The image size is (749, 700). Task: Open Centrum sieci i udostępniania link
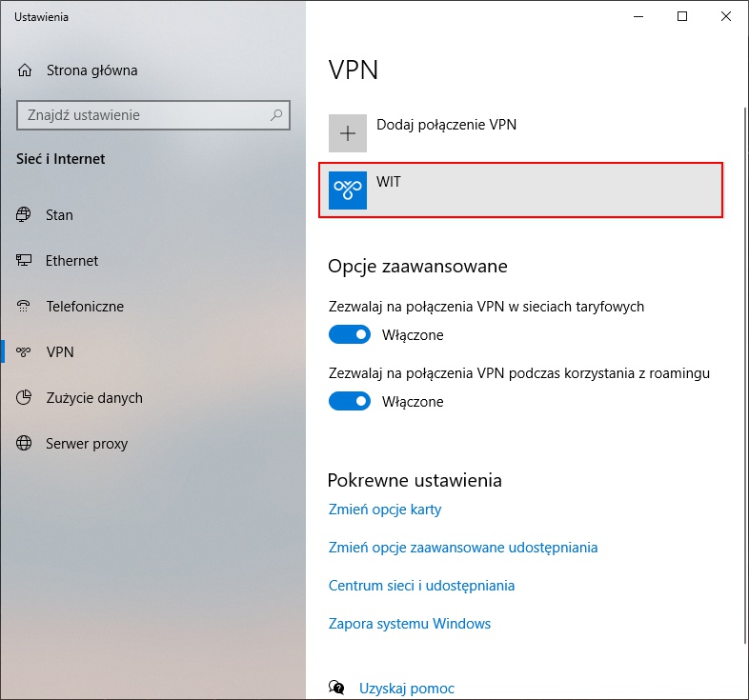point(421,586)
